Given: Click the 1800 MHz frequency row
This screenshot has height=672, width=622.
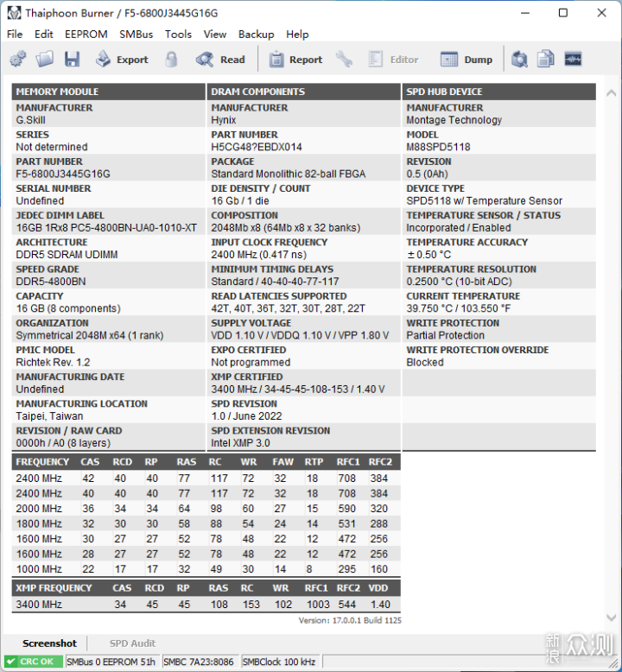Looking at the screenshot, I should [x=206, y=523].
